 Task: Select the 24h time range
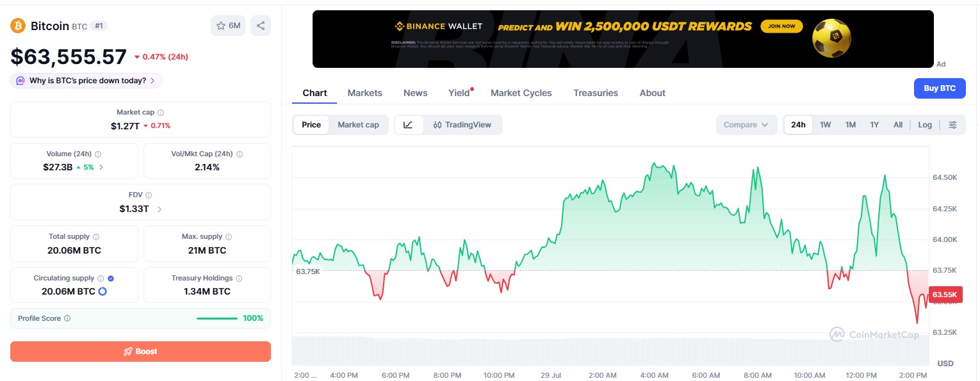[x=798, y=125]
